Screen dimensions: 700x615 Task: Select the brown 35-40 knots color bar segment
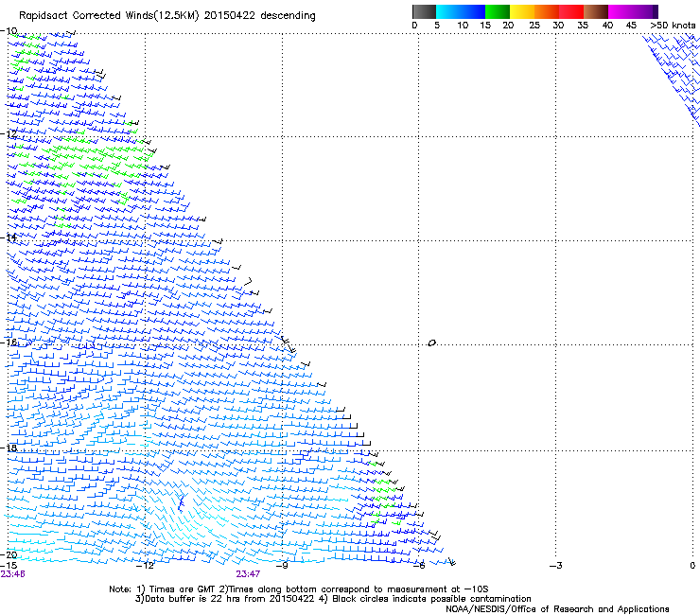pyautogui.click(x=596, y=11)
